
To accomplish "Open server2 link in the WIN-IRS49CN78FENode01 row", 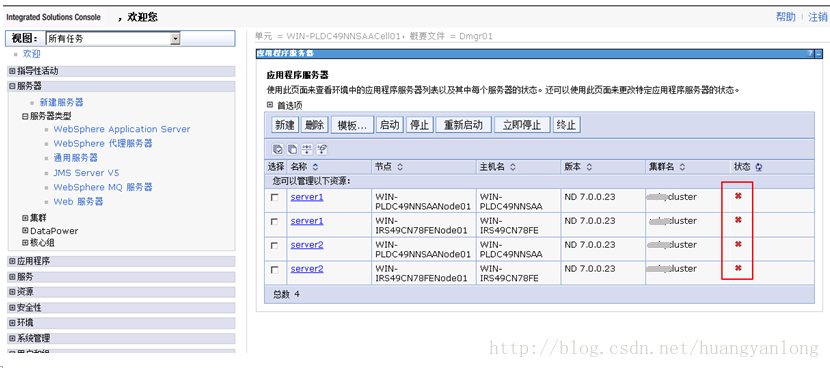I will (307, 268).
